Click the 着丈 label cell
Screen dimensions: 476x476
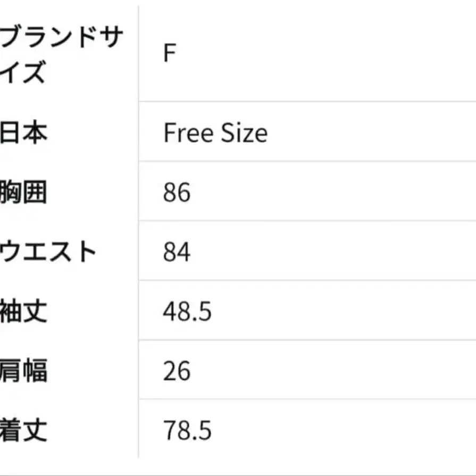[x=24, y=430]
